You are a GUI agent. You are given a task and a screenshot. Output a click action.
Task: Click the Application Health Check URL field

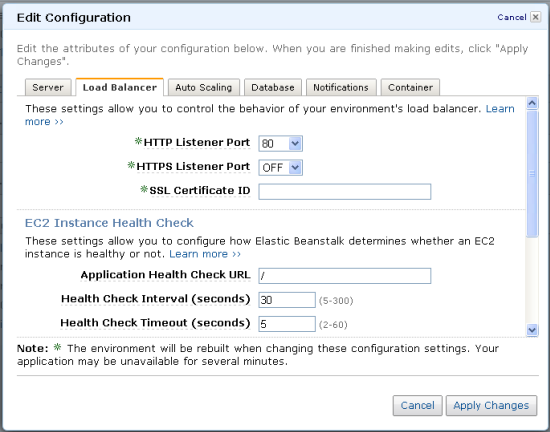[345, 276]
